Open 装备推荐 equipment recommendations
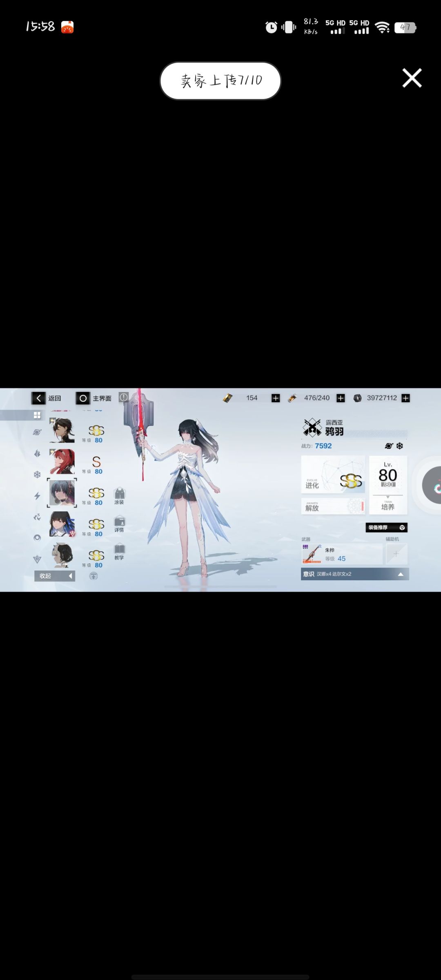Image resolution: width=441 pixels, height=980 pixels. 386,528
